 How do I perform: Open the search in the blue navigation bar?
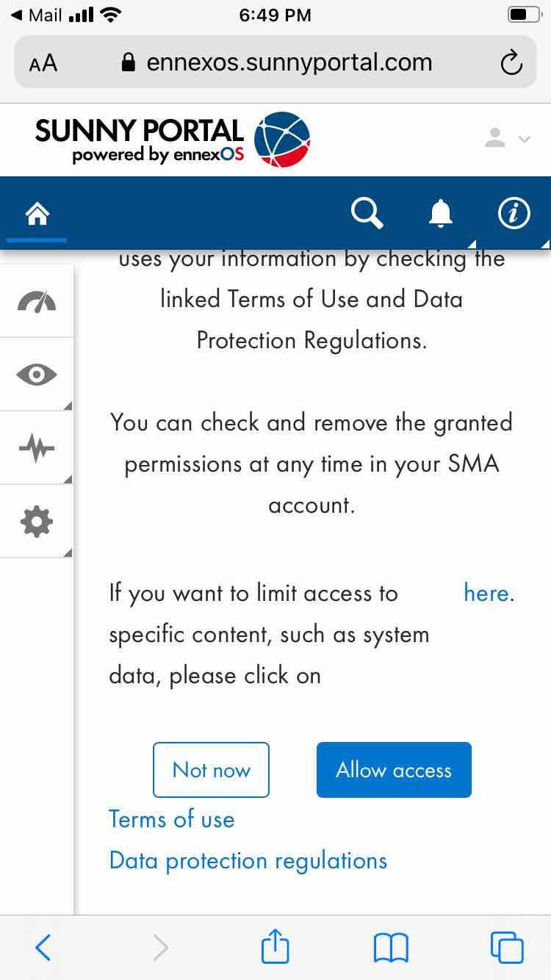click(x=367, y=213)
